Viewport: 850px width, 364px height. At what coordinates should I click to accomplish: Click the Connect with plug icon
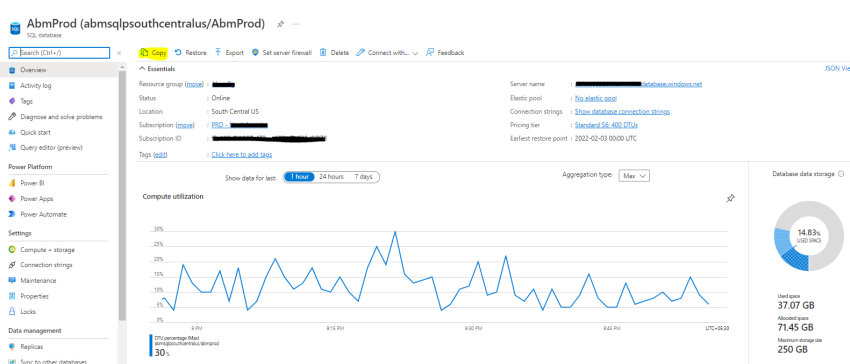coord(360,53)
